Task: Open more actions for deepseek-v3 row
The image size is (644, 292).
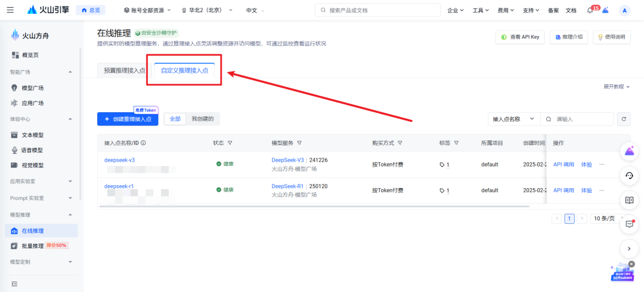Action: click(602, 164)
